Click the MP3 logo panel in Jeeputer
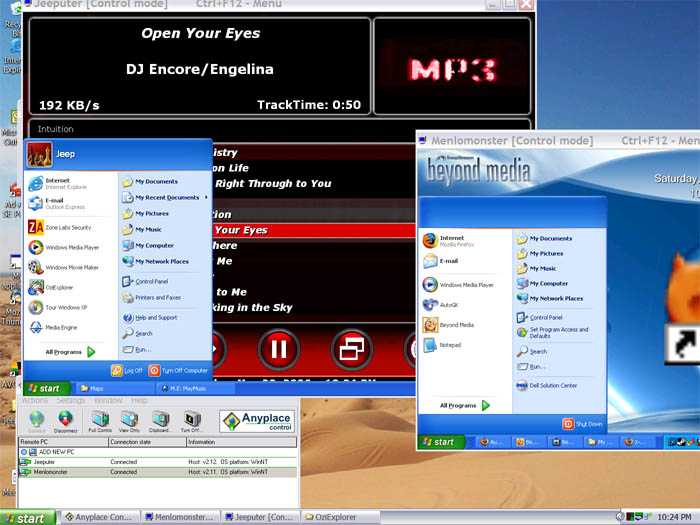The width and height of the screenshot is (700, 525). 452,67
